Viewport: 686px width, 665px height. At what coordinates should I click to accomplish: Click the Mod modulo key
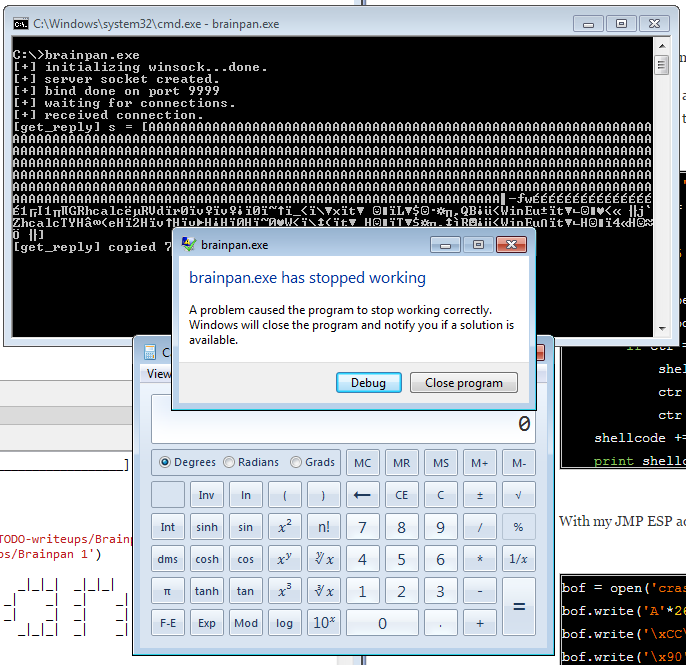245,623
